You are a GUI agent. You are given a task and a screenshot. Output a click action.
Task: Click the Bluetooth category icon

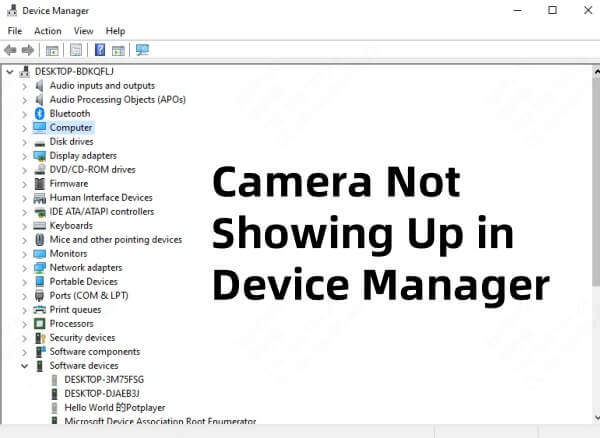coord(39,114)
